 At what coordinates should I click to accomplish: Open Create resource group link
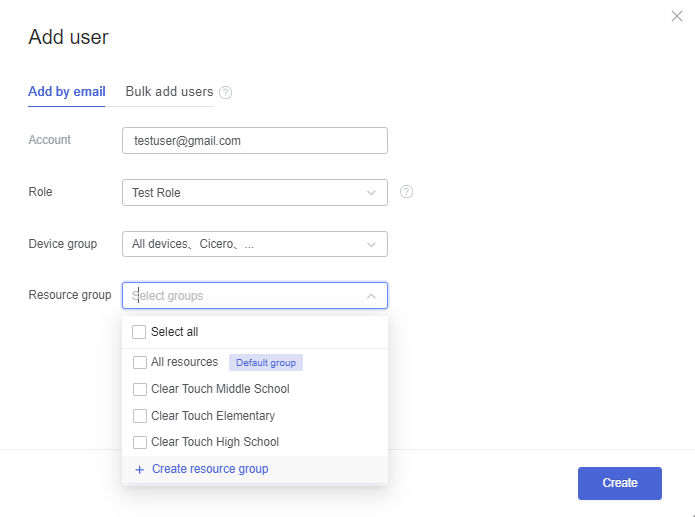coord(210,469)
